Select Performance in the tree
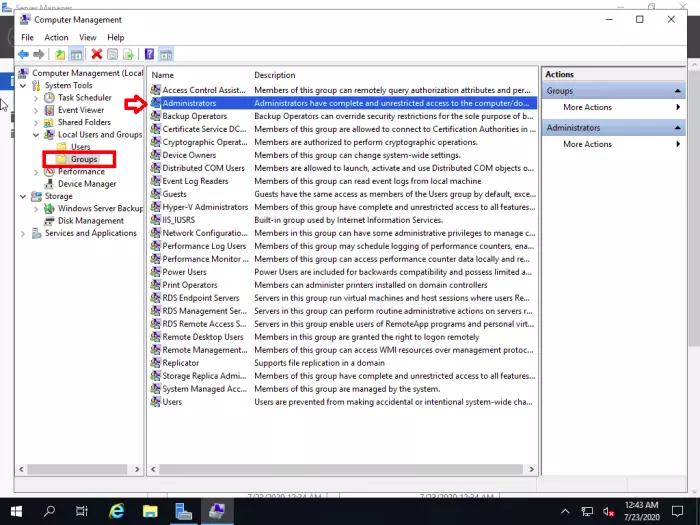 point(81,171)
